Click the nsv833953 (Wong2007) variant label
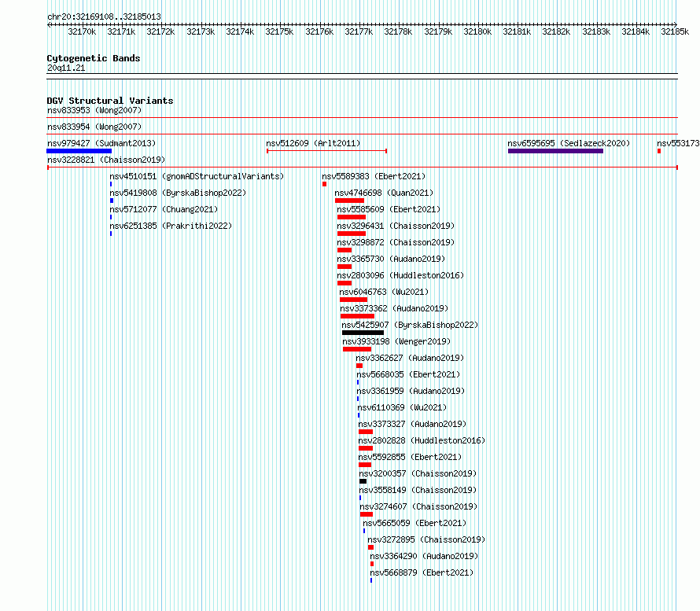This screenshot has height=611, width=700. tap(94, 110)
